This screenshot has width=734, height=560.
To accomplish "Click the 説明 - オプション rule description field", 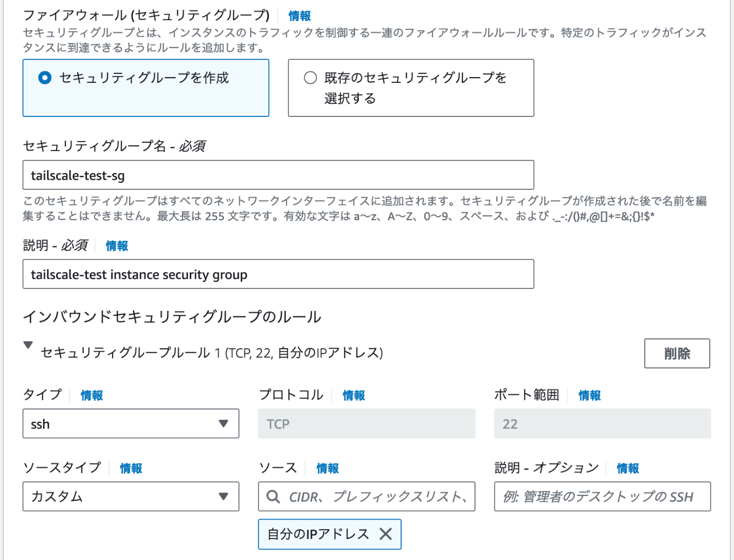I will 602,496.
